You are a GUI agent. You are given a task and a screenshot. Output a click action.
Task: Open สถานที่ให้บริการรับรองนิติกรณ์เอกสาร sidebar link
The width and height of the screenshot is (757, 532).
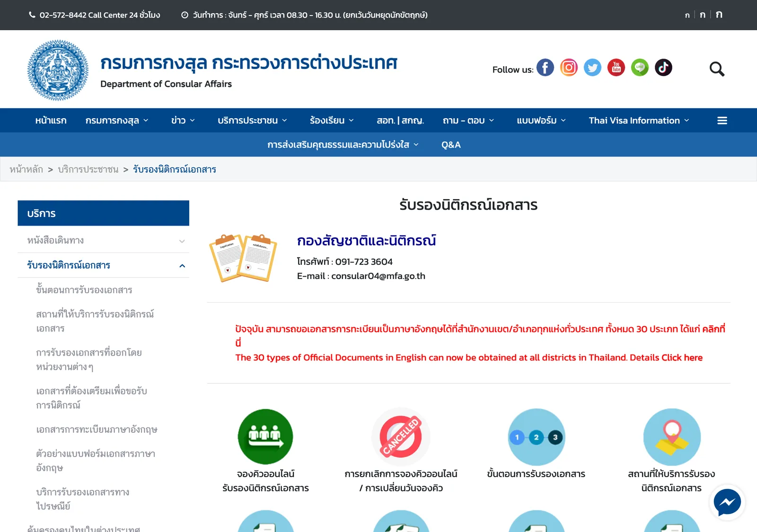pyautogui.click(x=95, y=321)
